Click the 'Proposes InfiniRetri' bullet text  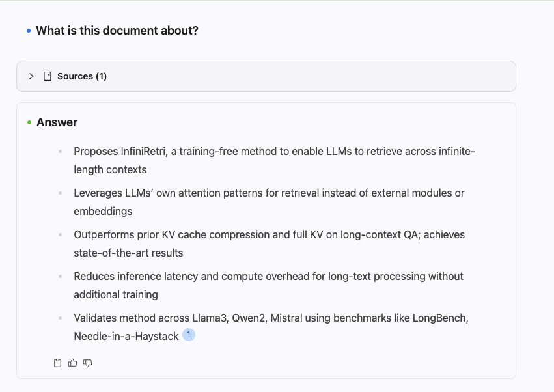pos(273,152)
